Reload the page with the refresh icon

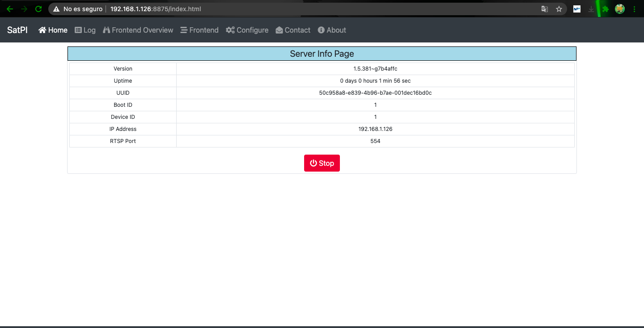(x=38, y=9)
